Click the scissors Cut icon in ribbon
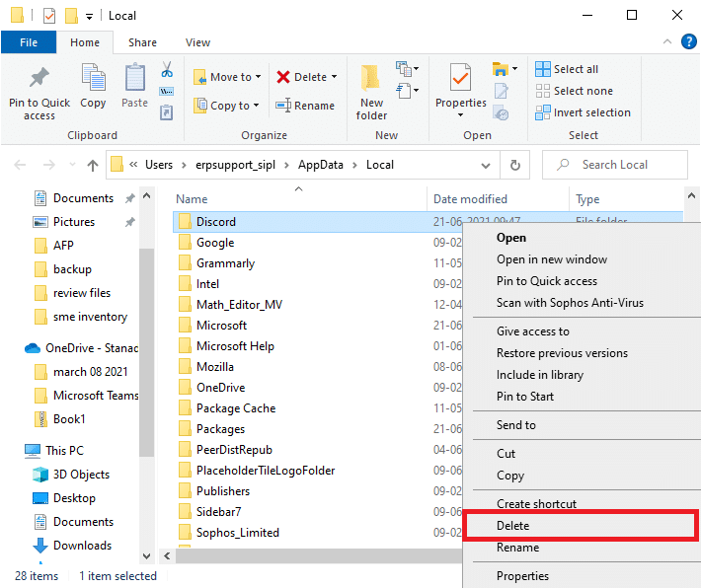Screen dimensions: 701x588 pos(167,70)
